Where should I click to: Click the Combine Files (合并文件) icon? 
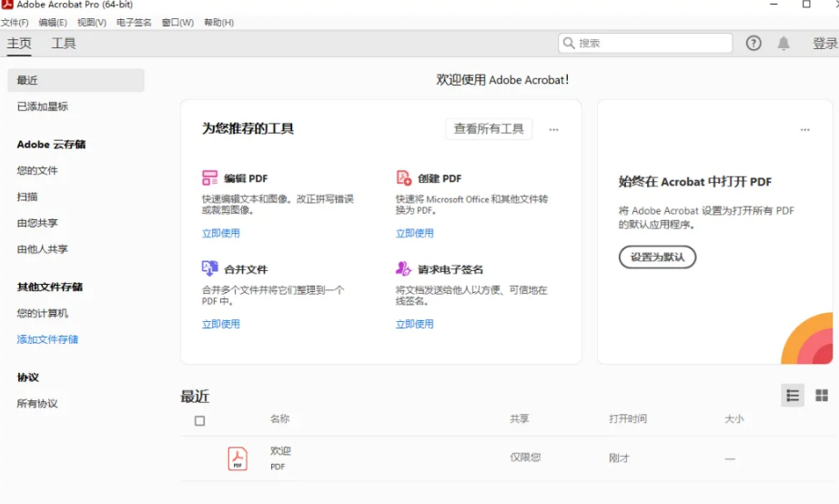tap(209, 268)
